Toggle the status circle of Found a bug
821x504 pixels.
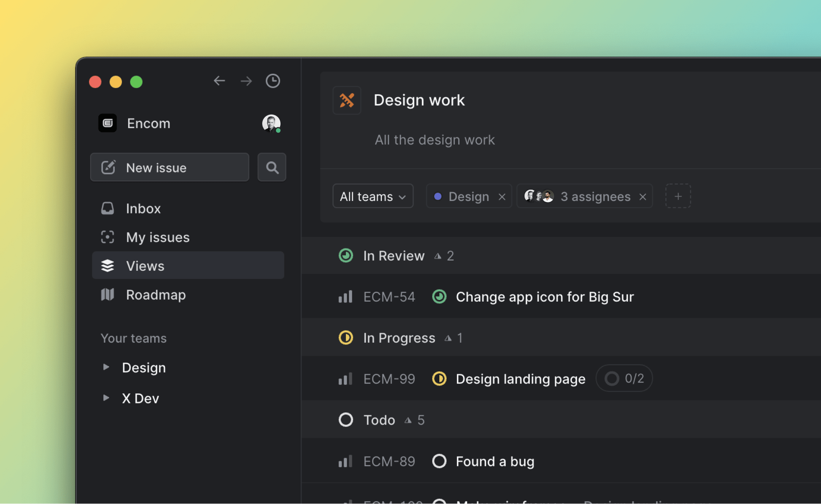(x=439, y=461)
